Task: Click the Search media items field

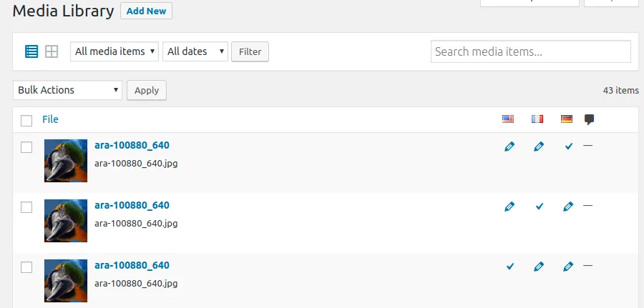Action: click(x=531, y=51)
